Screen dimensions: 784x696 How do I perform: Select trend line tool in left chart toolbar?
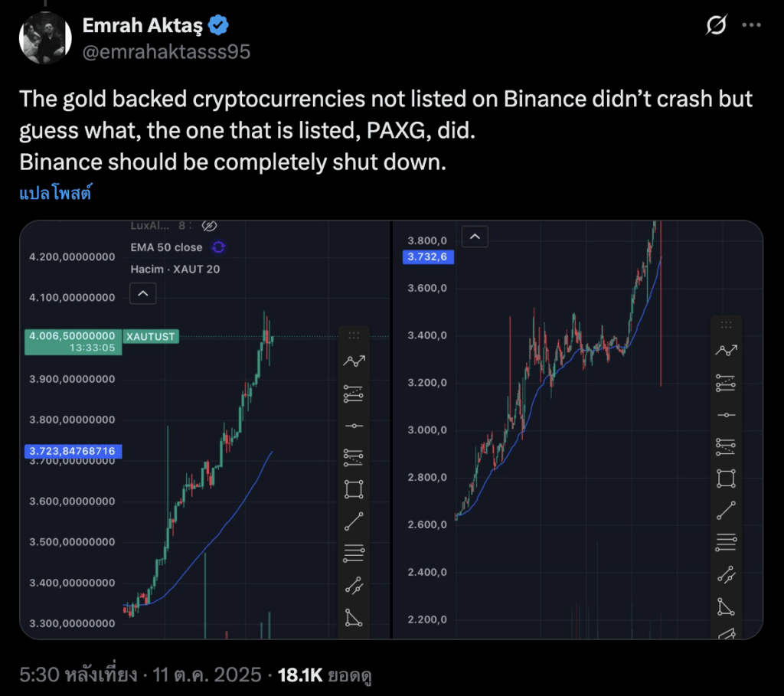[x=354, y=522]
